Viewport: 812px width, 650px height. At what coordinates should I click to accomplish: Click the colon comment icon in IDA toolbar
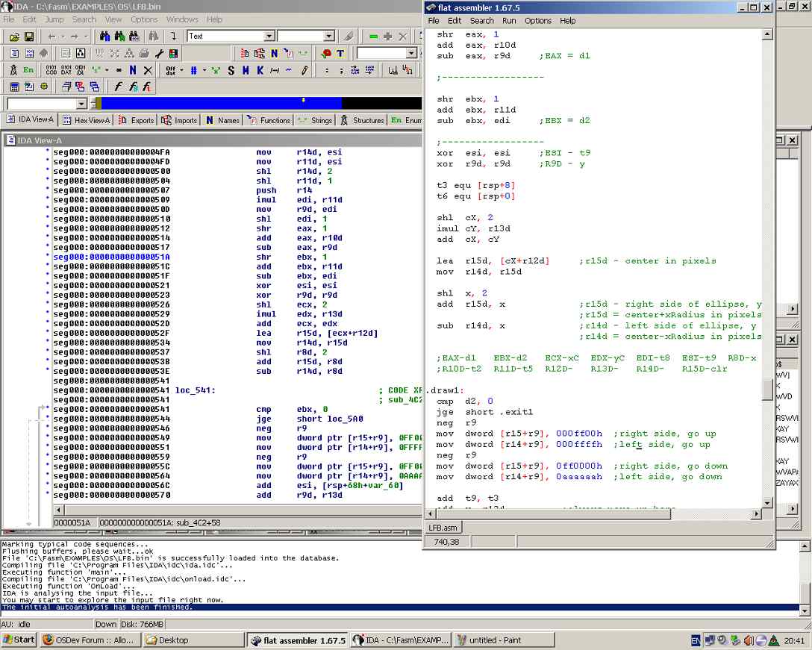click(326, 70)
